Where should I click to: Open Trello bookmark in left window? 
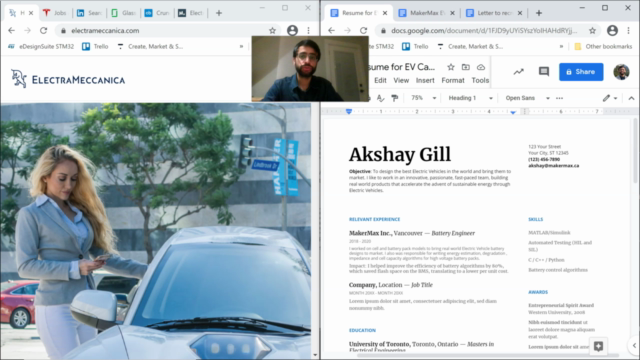click(x=95, y=47)
